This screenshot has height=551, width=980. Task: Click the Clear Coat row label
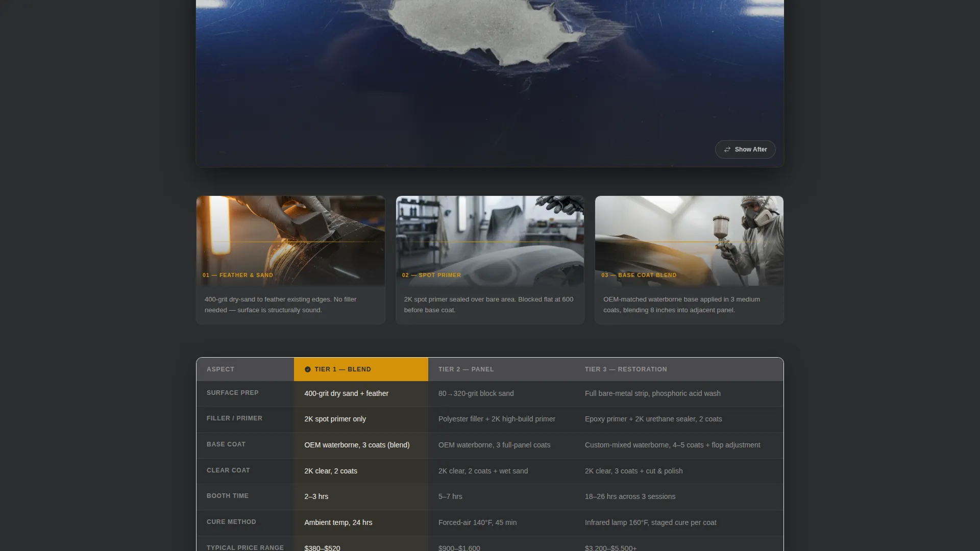pos(228,470)
